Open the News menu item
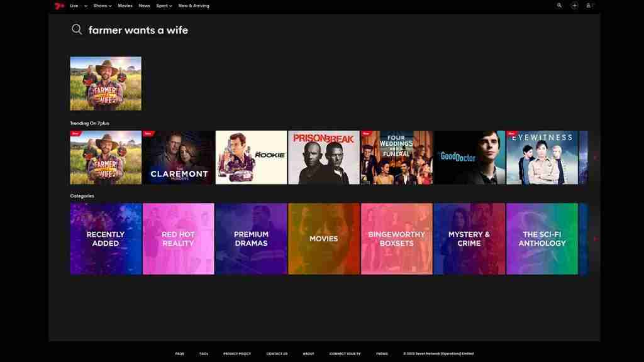The height and width of the screenshot is (362, 644). 144,6
